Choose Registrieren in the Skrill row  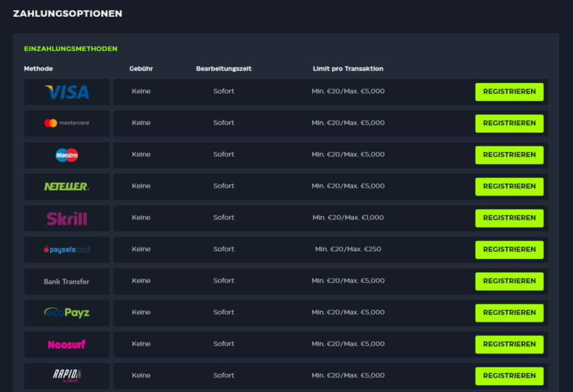coord(509,218)
